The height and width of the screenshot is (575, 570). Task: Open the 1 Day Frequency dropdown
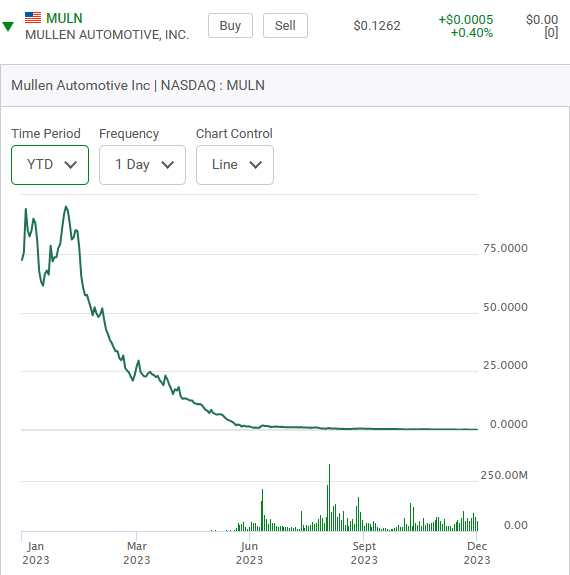tap(142, 165)
